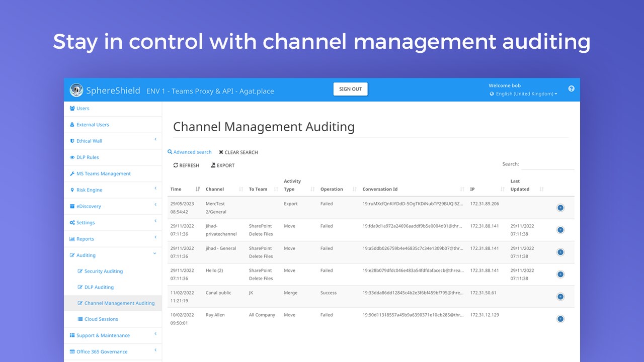644x362 pixels.
Task: Sort table by To Team column
Action: 276,190
